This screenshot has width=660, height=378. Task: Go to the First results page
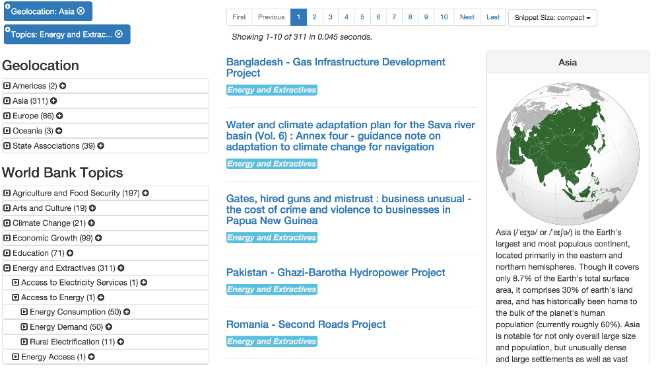point(239,17)
